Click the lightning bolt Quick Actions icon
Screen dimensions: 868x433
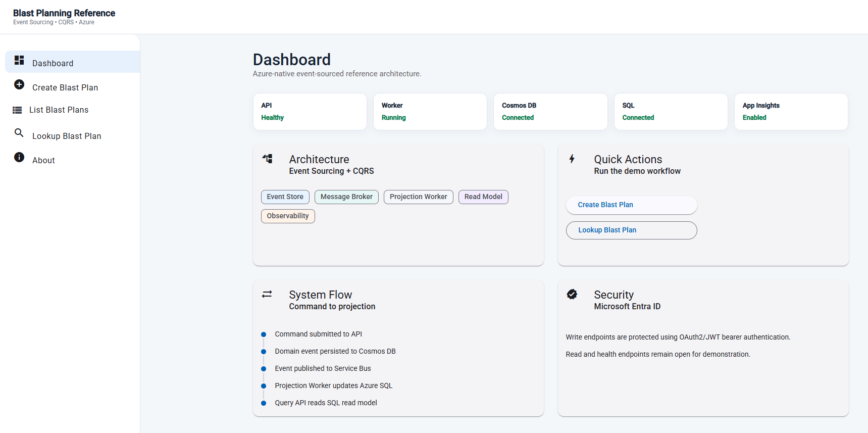click(x=572, y=159)
